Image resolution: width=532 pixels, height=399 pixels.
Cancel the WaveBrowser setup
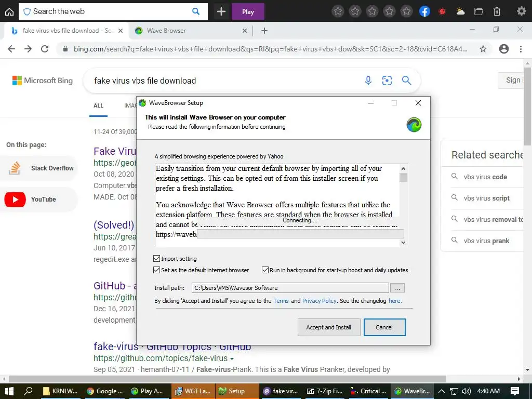(x=384, y=327)
